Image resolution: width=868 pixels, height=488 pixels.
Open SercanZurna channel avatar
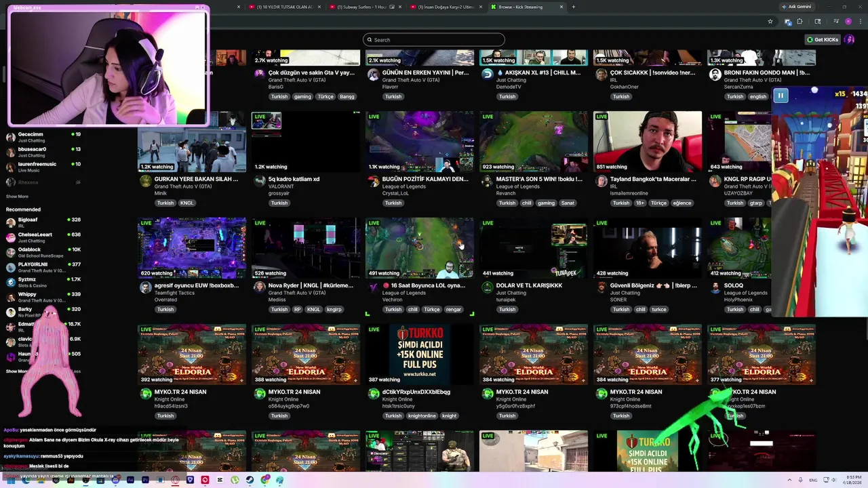[x=715, y=75]
